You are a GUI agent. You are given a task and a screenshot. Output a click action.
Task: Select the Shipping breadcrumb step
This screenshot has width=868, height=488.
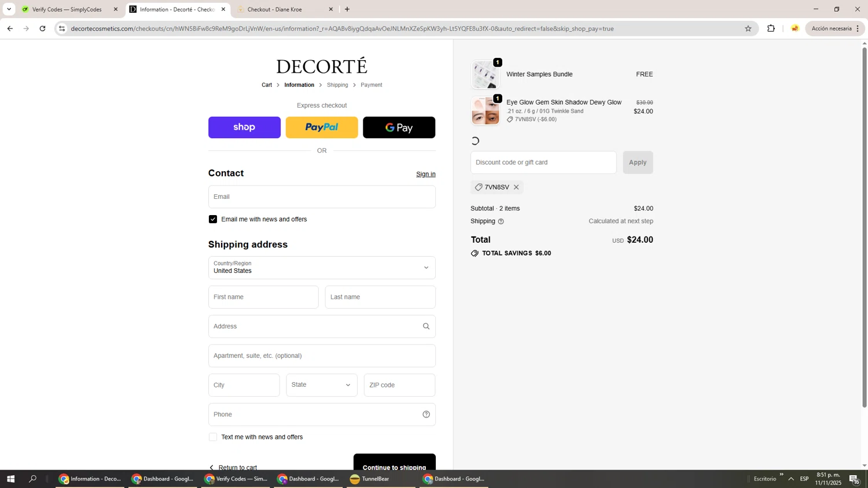(x=337, y=85)
